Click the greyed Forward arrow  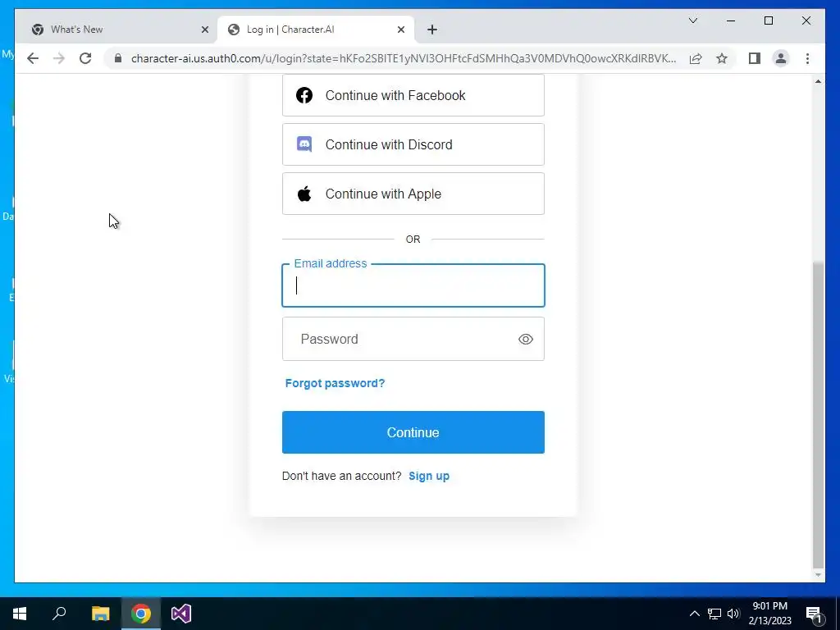click(59, 58)
